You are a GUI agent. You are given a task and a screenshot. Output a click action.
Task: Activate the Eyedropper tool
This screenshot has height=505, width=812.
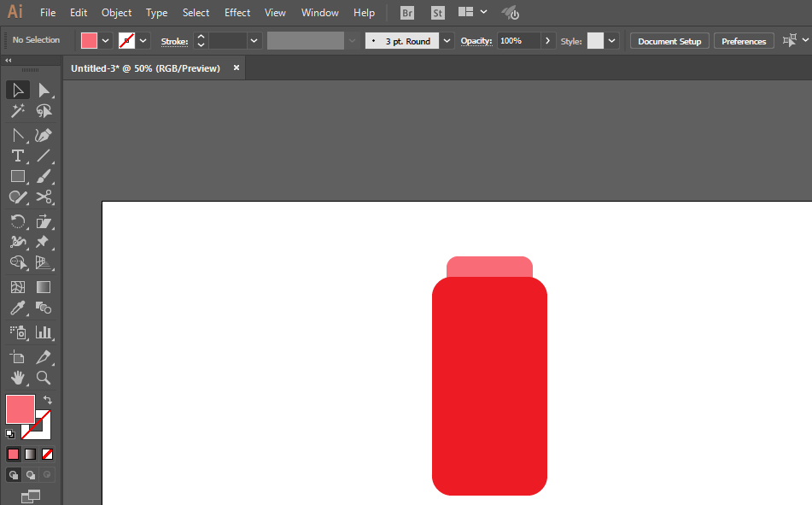(17, 308)
